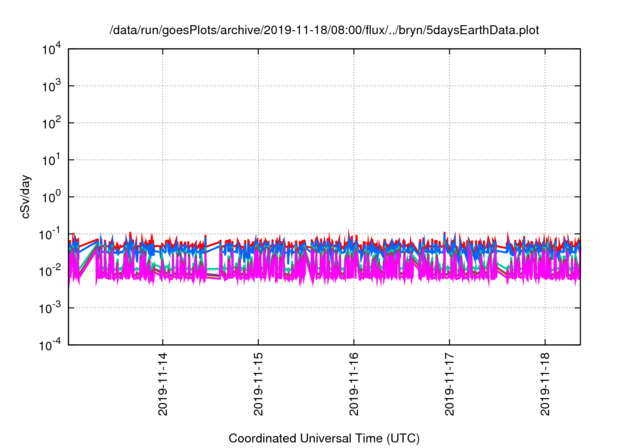
Task: Click the 2019-11-18 date tick label
Action: click(545, 384)
